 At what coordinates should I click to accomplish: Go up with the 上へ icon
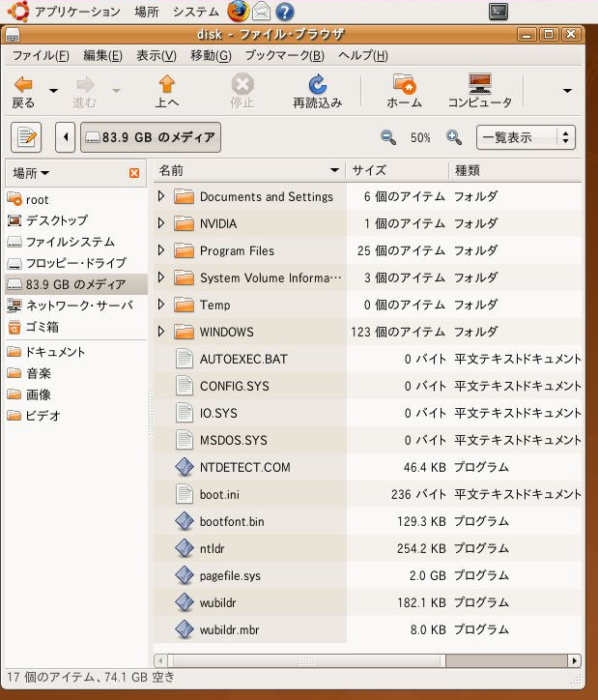166,84
